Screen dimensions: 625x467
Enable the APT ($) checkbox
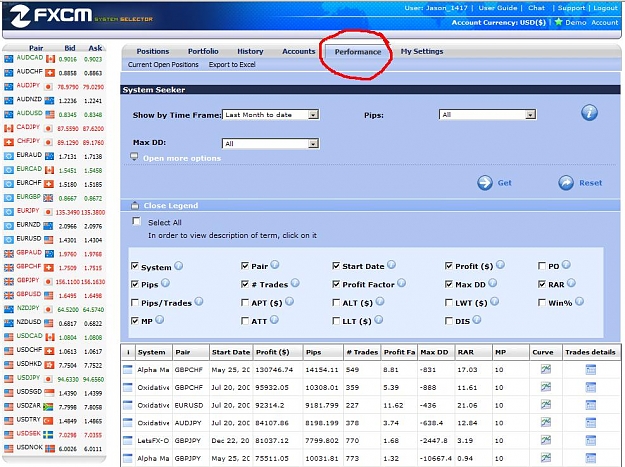click(245, 302)
